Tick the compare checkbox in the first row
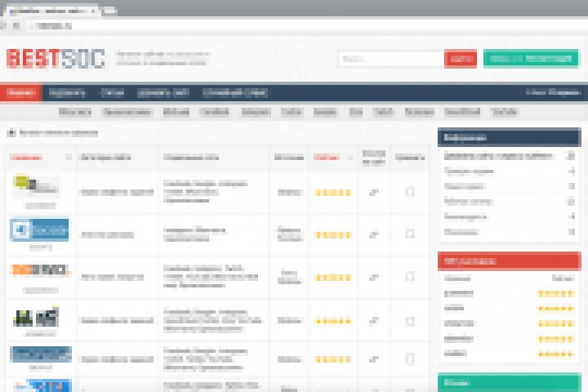Viewport: 588px width, 392px height. point(410,192)
